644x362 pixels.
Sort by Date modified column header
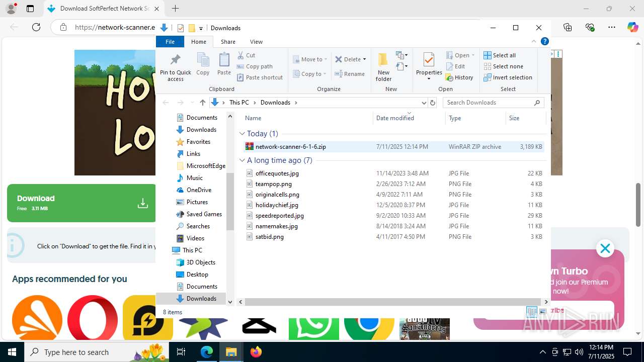pos(410,118)
